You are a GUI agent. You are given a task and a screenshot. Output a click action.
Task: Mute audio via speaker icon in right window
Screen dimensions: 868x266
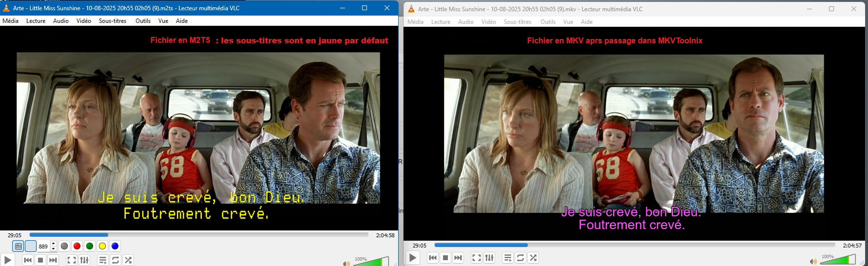(x=812, y=262)
